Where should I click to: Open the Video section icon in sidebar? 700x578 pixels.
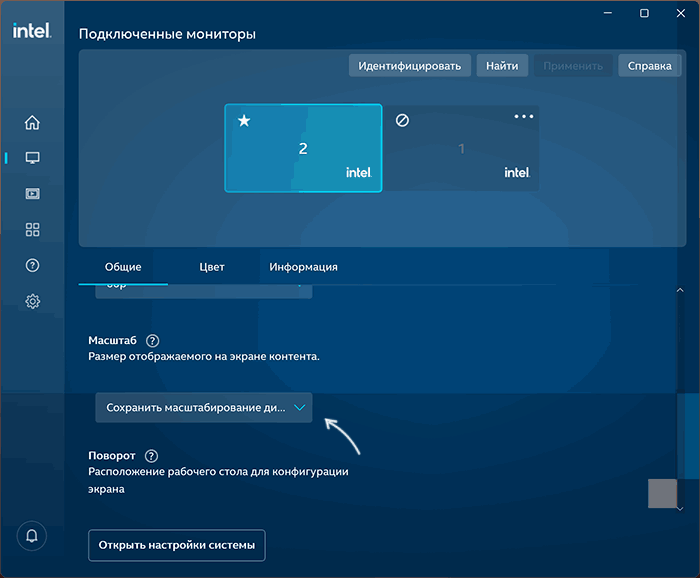point(32,194)
